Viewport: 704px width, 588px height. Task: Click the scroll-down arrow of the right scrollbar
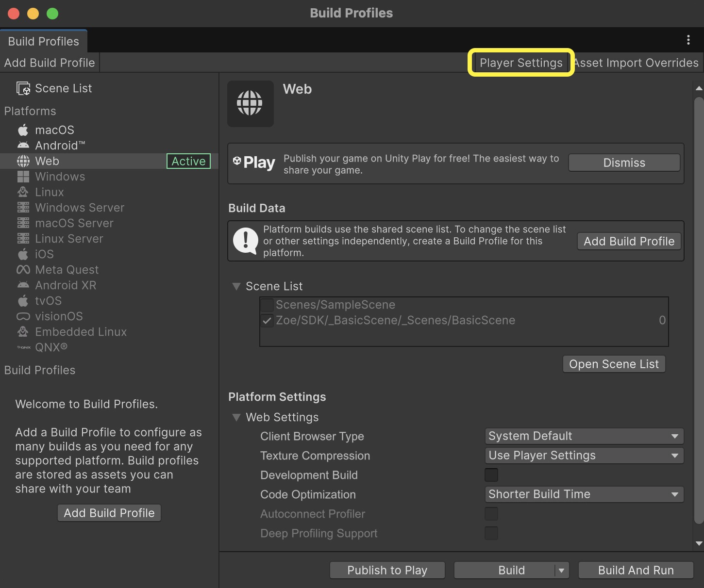[x=699, y=543]
